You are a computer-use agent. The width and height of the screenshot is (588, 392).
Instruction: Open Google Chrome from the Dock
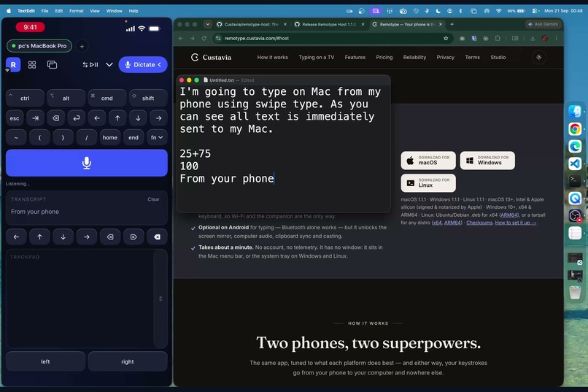(x=574, y=129)
